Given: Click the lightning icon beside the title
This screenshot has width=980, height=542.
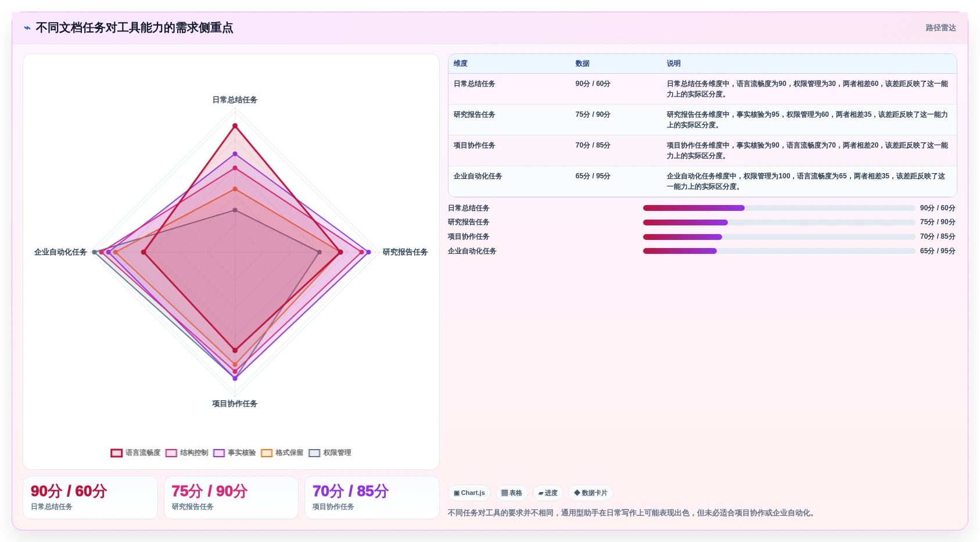Looking at the screenshot, I should tap(27, 28).
